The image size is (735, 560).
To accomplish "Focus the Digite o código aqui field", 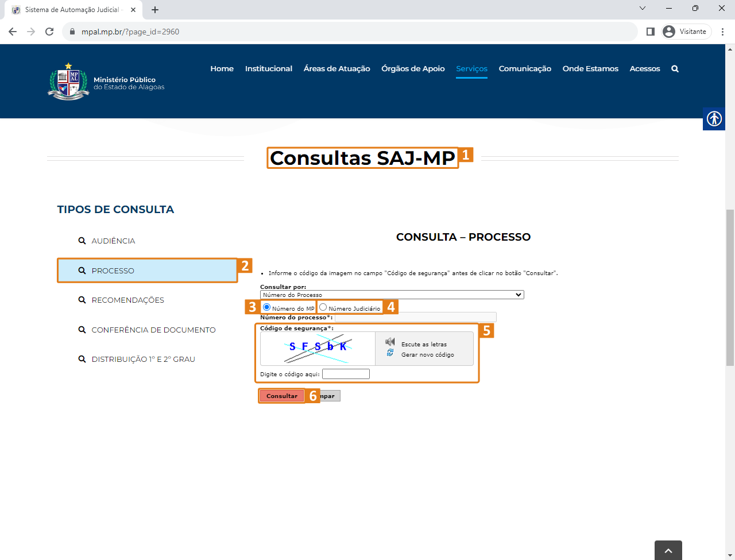I will coord(346,374).
